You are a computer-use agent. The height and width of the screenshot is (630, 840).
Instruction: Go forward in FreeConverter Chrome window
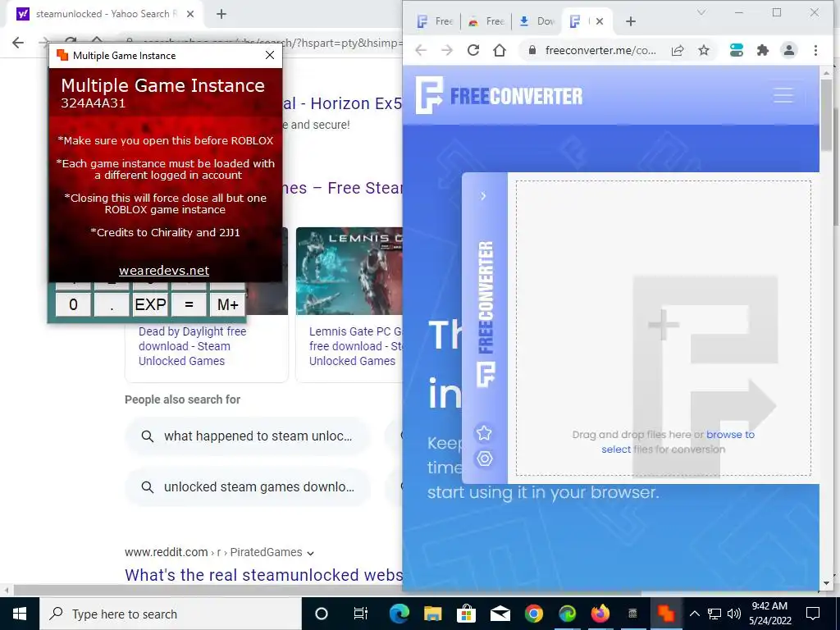[x=447, y=50]
